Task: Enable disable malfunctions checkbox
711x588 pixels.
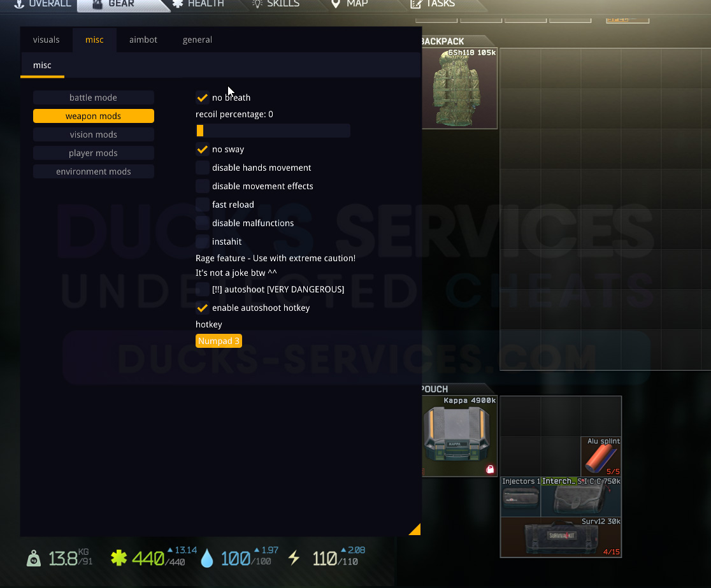Action: 202,223
